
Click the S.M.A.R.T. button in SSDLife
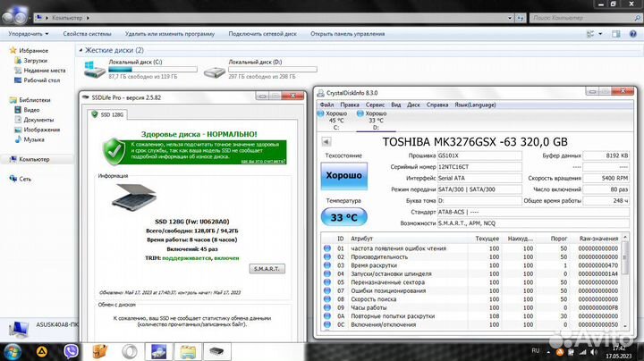(x=267, y=269)
